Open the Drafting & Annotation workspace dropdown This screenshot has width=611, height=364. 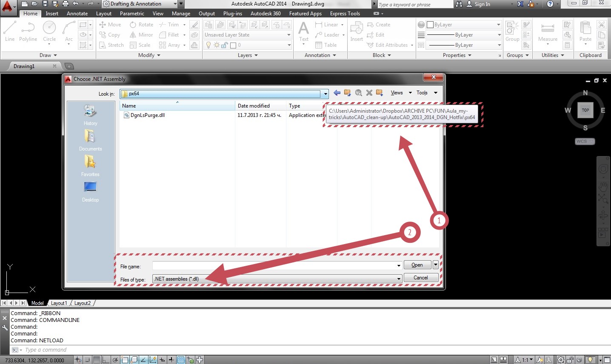175,4
